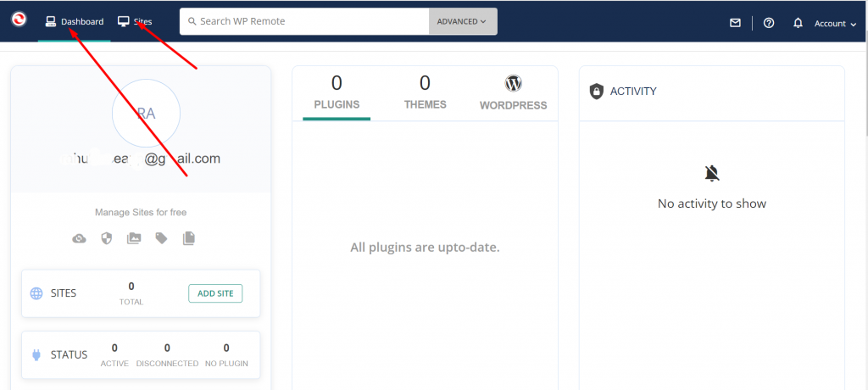The image size is (868, 390).
Task: Click the documents copy feature icon
Action: coord(189,238)
